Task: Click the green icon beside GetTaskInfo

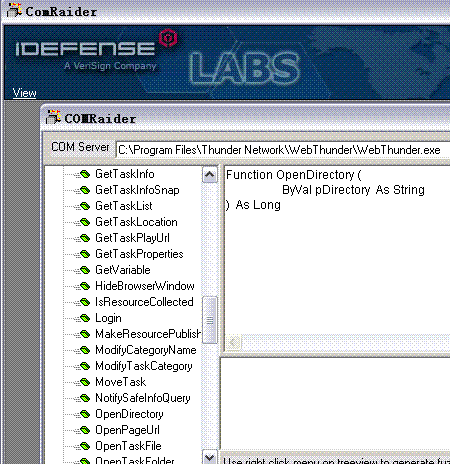Action: click(85, 174)
